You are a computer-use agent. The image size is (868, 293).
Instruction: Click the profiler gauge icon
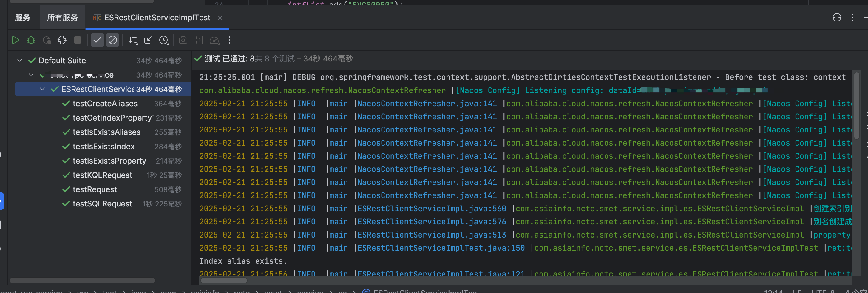point(214,41)
